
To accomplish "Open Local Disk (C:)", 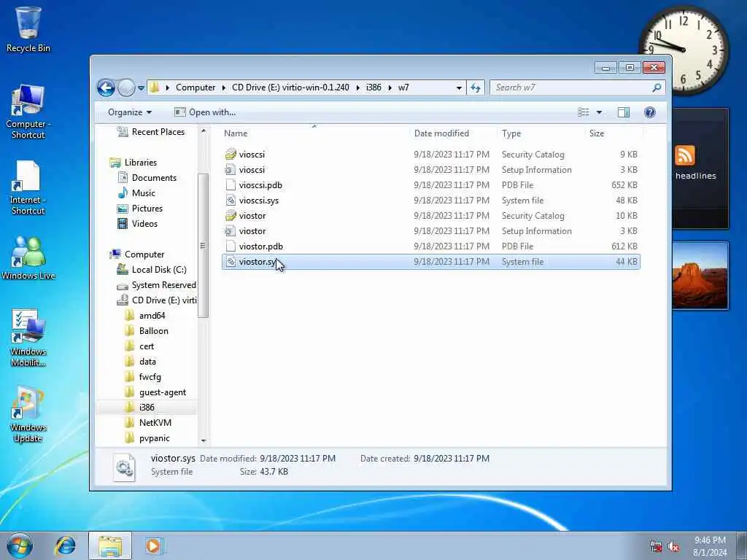I will pyautogui.click(x=152, y=270).
